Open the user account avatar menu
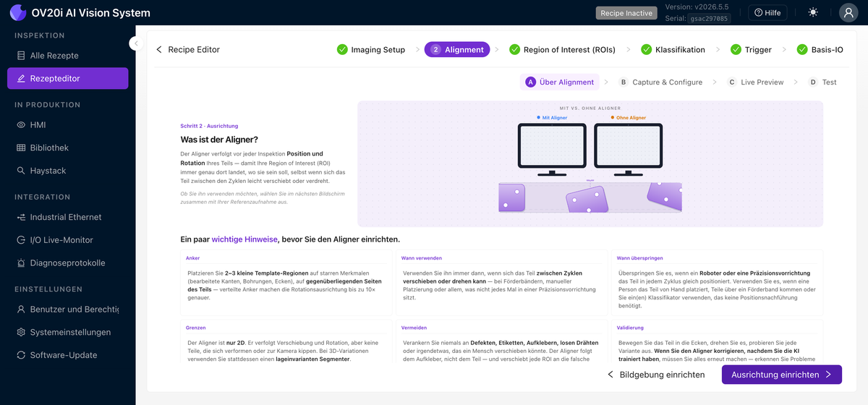Screen dimensions: 868x405 pos(848,12)
